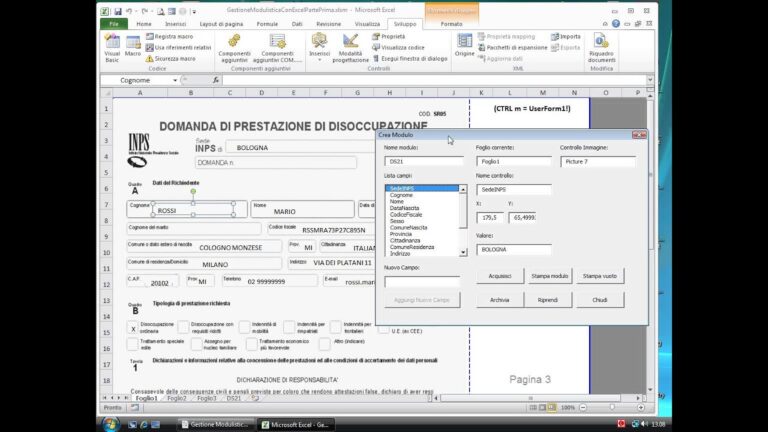Click the Internet Explorer taskbar icon
Image resolution: width=768 pixels, height=432 pixels.
[144, 425]
